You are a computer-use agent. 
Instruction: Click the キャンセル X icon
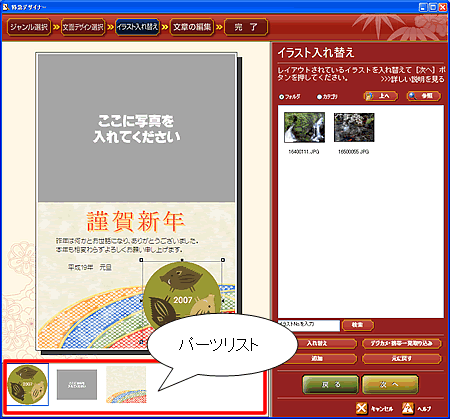pyautogui.click(x=361, y=408)
